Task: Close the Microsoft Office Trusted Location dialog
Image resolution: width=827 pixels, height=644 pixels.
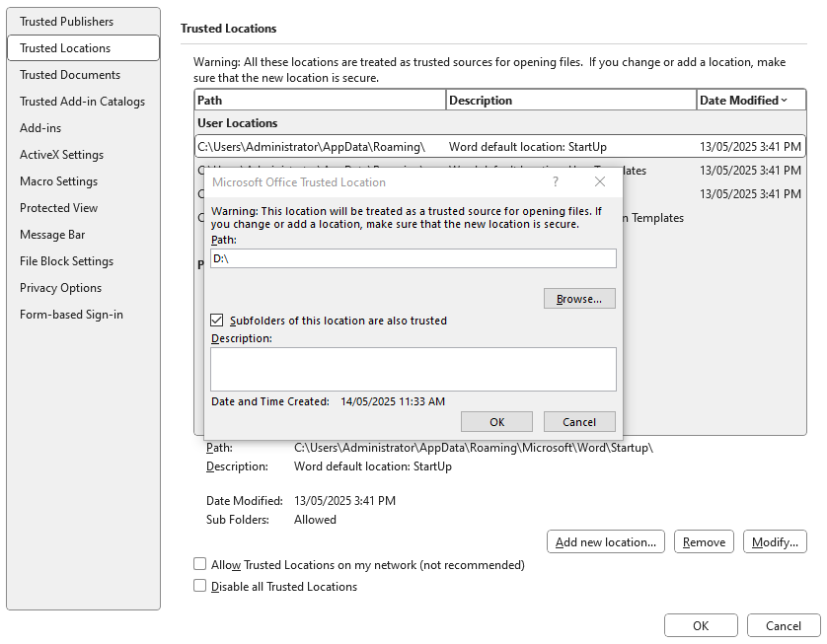Action: point(600,182)
